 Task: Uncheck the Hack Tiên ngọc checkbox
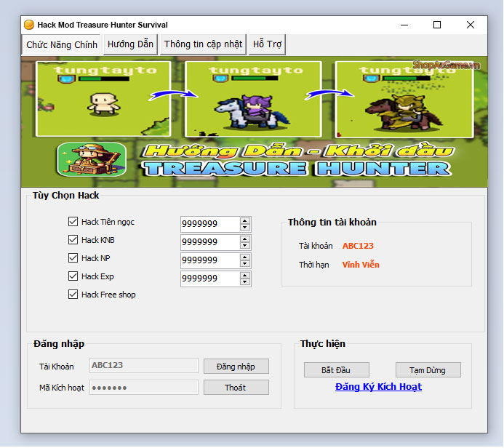(73, 221)
